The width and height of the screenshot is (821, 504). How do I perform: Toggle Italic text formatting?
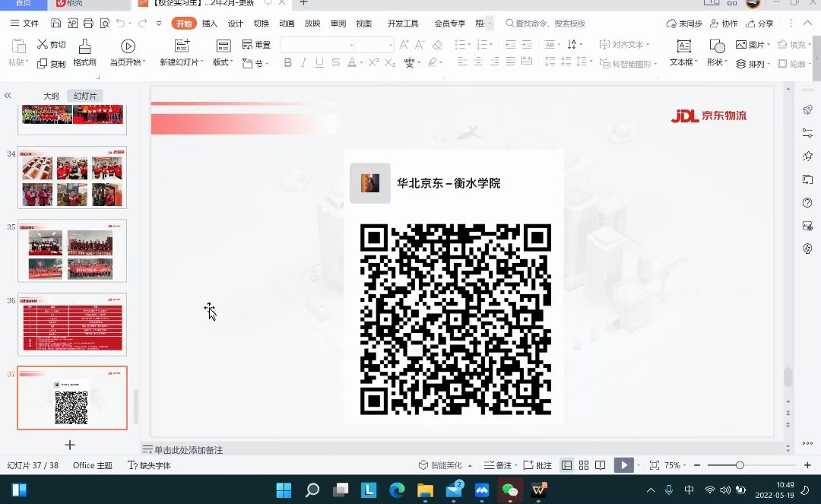(x=304, y=62)
